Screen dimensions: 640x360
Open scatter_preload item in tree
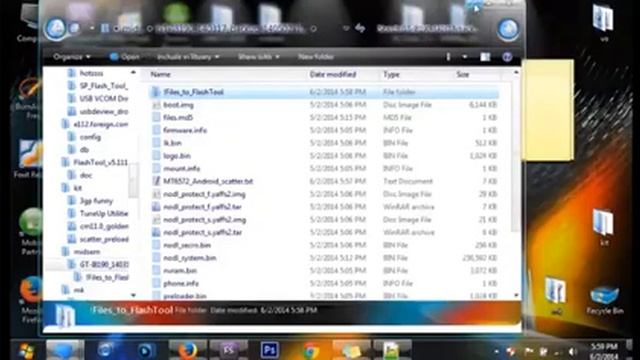coord(103,239)
